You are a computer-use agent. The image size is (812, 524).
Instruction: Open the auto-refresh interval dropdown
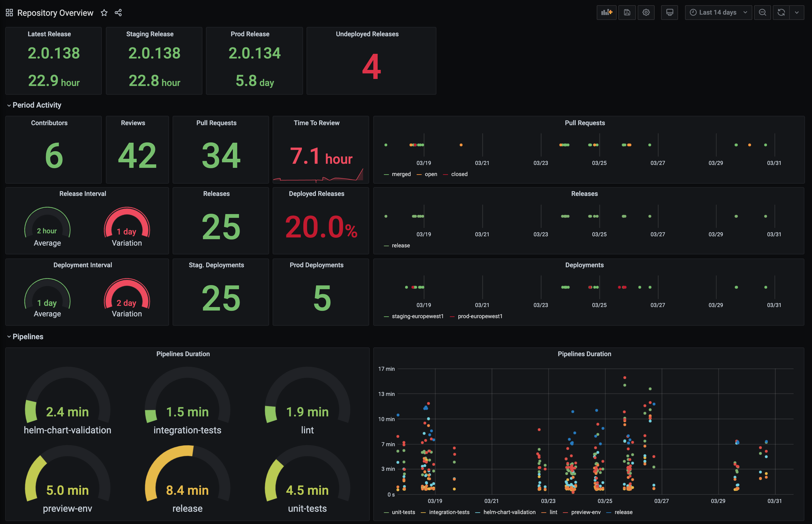tap(797, 12)
